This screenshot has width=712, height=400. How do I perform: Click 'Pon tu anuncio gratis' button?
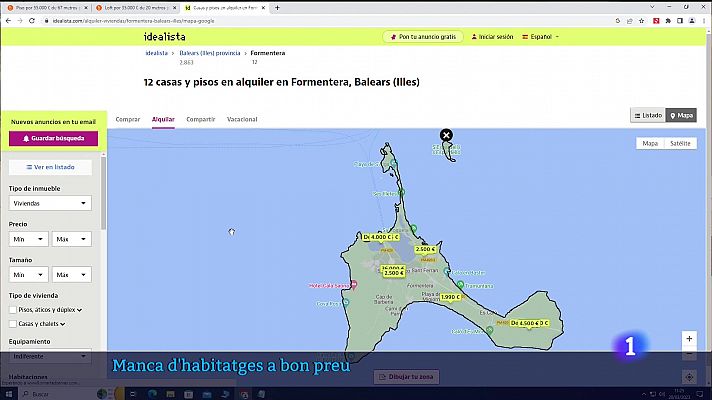(423, 37)
